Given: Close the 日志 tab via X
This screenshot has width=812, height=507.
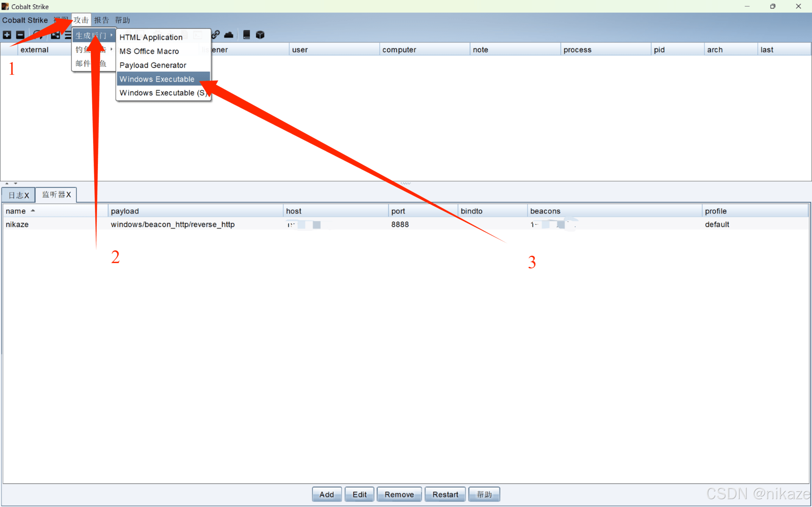Looking at the screenshot, I should (x=27, y=196).
